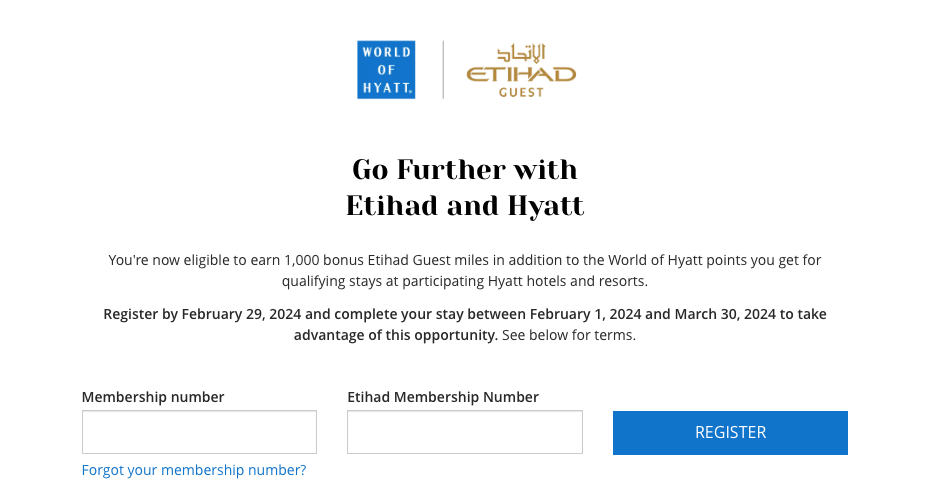
Task: Click the Etihad Membership Number label
Action: [443, 397]
